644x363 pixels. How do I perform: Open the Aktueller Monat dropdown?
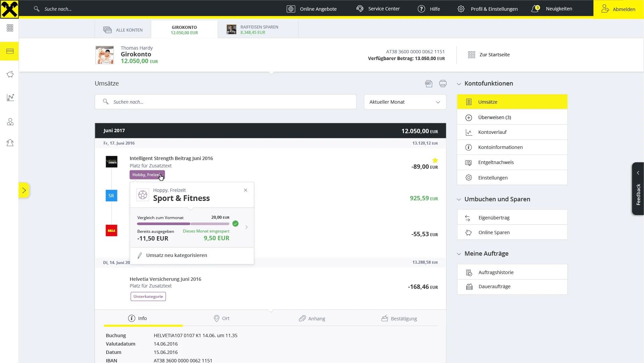pos(405,102)
